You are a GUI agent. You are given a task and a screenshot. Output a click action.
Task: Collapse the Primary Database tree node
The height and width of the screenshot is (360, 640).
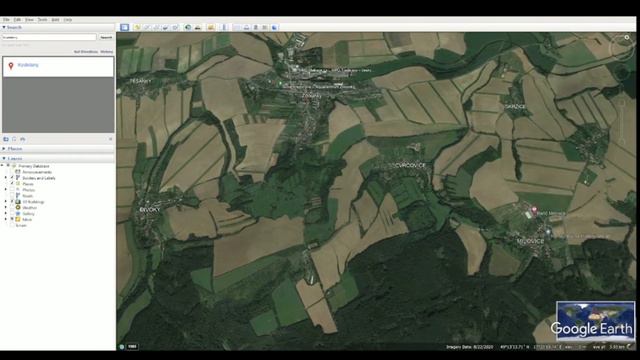[x=2, y=166]
